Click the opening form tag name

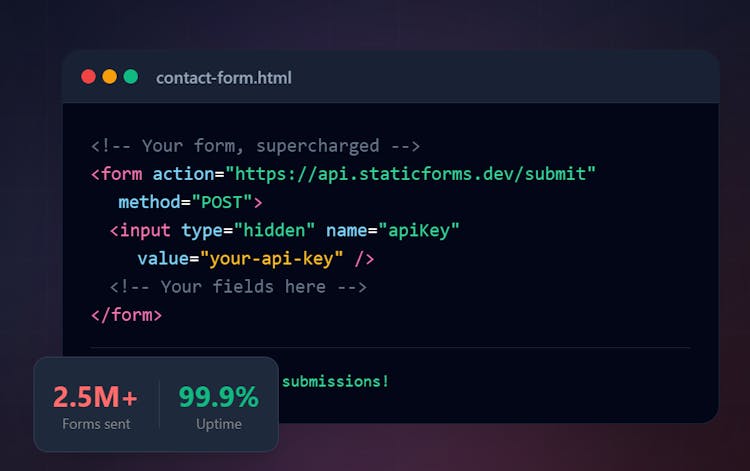tap(121, 174)
